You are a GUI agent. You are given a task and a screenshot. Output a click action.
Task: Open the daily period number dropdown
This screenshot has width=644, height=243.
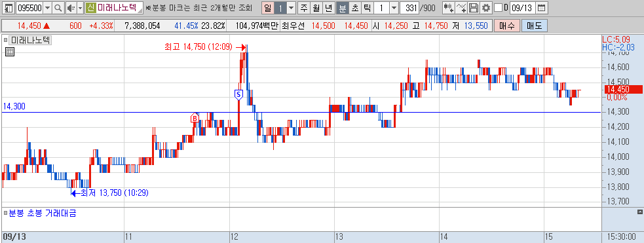point(291,7)
